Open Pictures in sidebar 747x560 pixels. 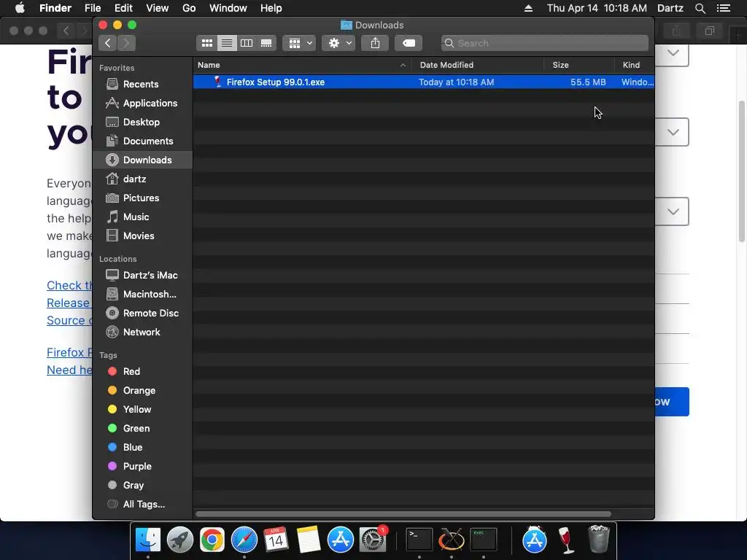coord(142,198)
